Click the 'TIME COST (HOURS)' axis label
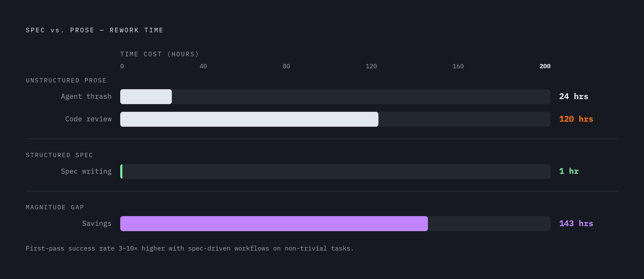Image resolution: width=644 pixels, height=279 pixels. tap(159, 54)
